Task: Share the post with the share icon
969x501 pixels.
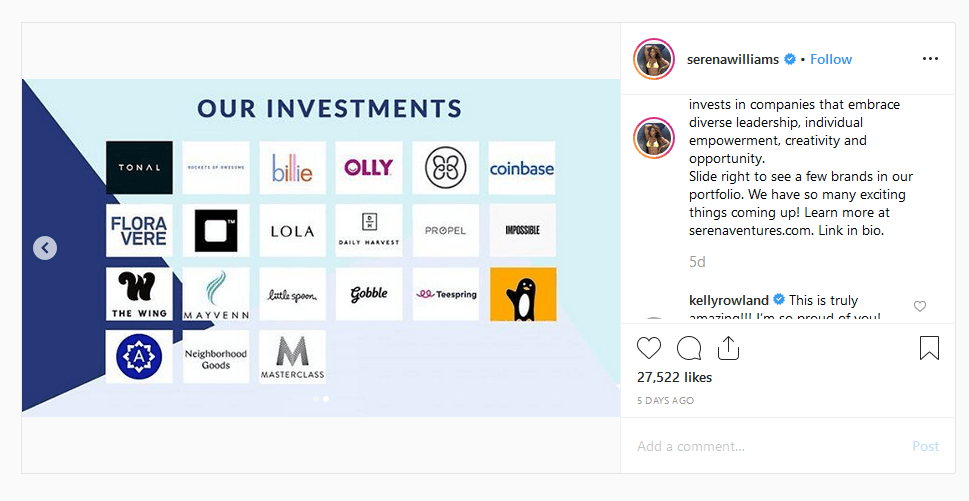Action: [728, 348]
